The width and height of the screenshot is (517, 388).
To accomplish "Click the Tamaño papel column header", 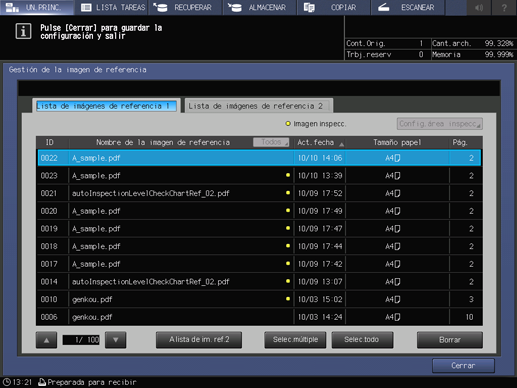I will pyautogui.click(x=397, y=142).
